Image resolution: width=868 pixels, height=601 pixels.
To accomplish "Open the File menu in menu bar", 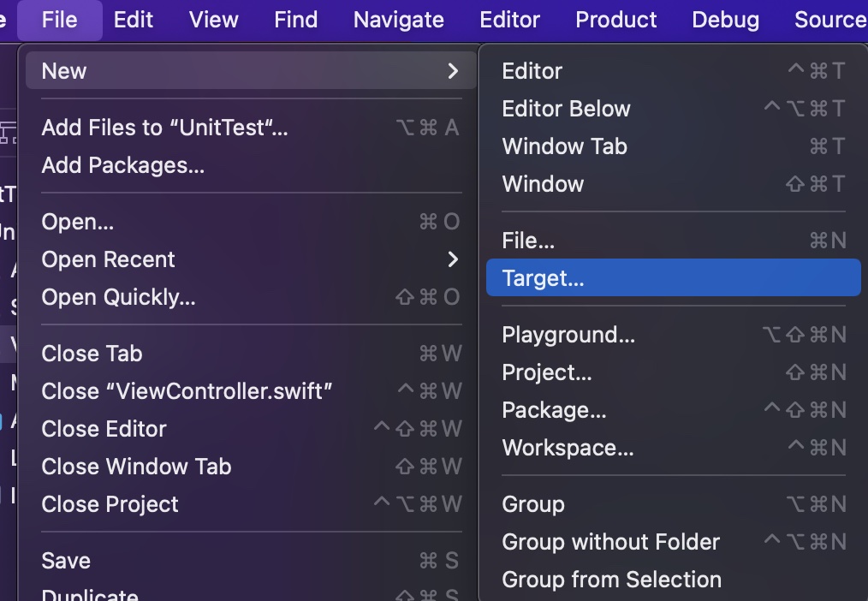I will (59, 20).
